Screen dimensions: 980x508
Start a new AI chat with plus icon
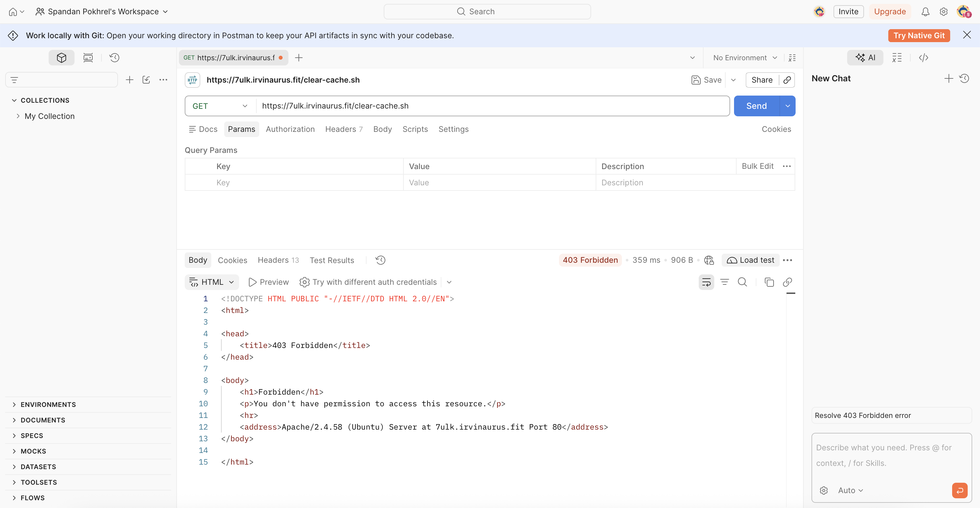point(949,78)
